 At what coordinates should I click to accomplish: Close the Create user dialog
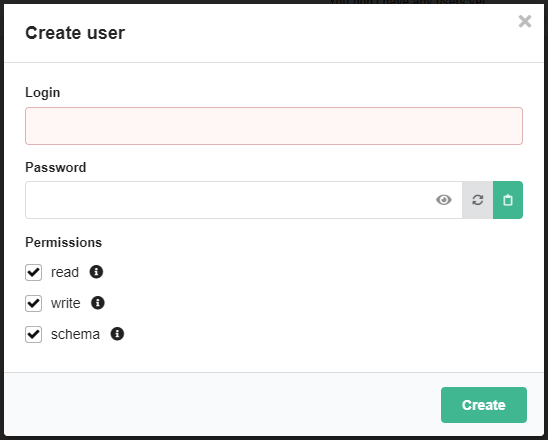tap(525, 21)
